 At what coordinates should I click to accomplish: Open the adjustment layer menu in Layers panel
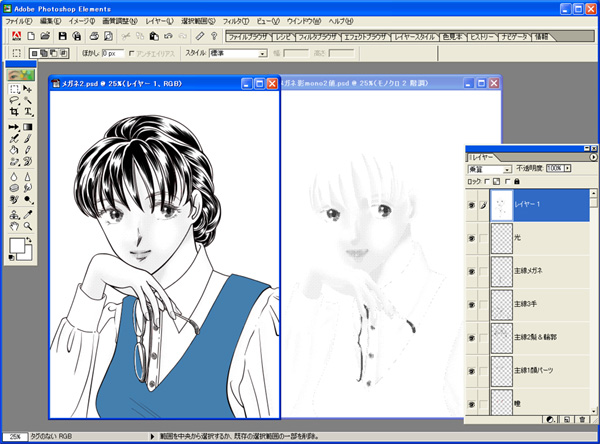click(550, 419)
